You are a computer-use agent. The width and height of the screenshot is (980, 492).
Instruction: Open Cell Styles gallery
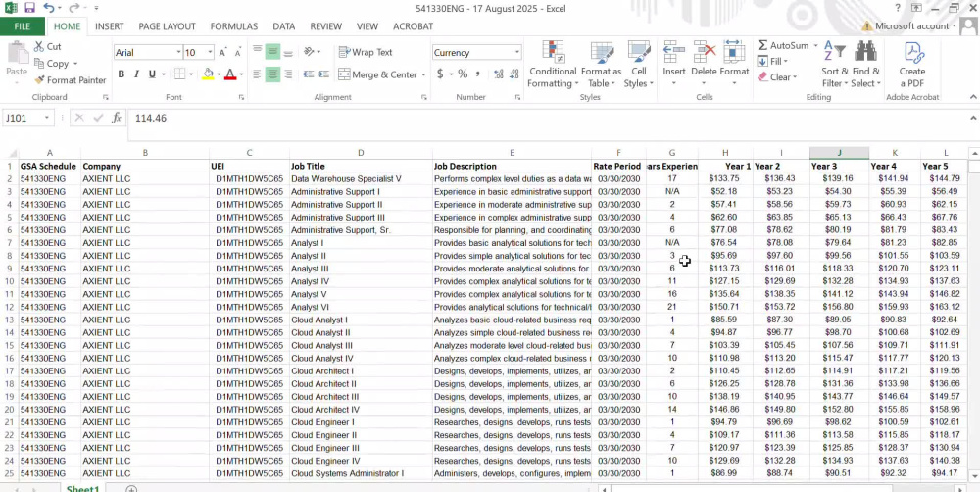point(639,65)
